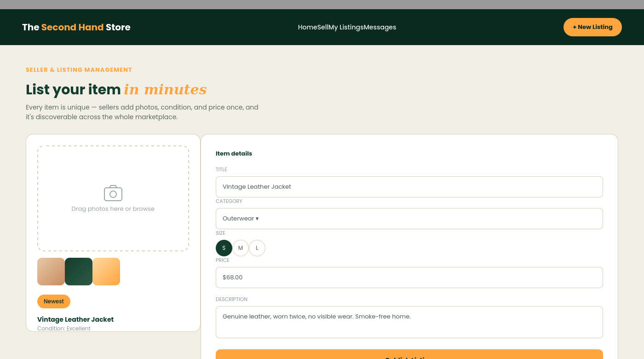Select size M option
This screenshot has width=644, height=359.
tap(241, 248)
